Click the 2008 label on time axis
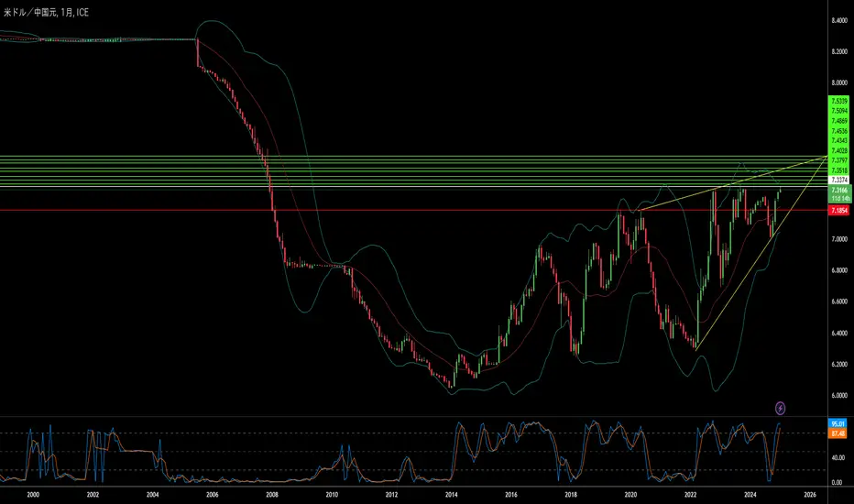The width and height of the screenshot is (854, 504). (x=271, y=493)
